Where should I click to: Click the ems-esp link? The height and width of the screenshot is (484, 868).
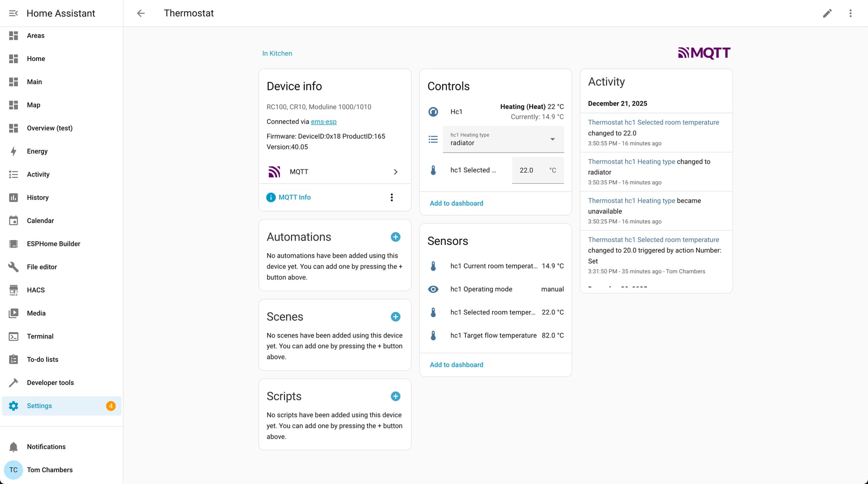(323, 122)
